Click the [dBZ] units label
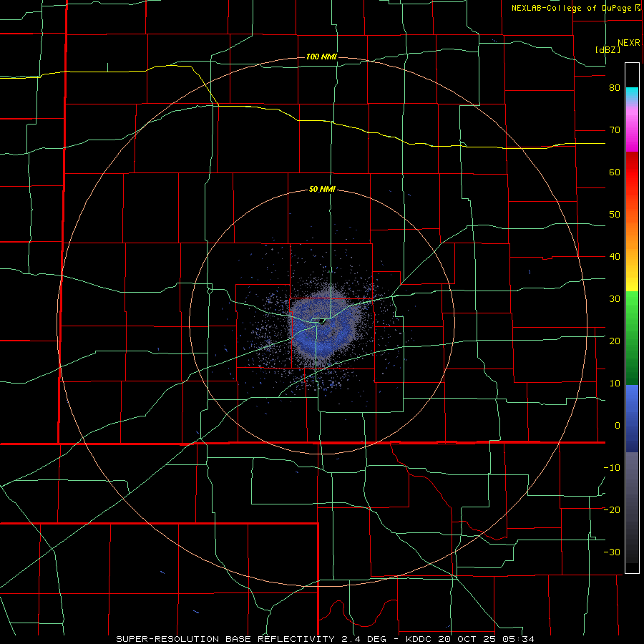This screenshot has width=644, height=644. [608, 50]
